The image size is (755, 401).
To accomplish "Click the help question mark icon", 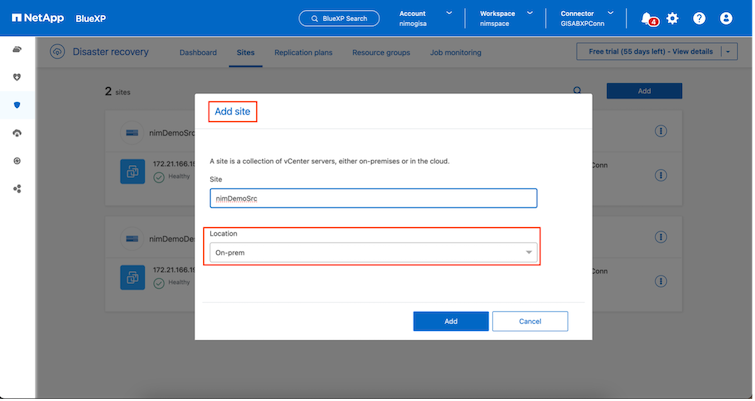I will pos(699,18).
